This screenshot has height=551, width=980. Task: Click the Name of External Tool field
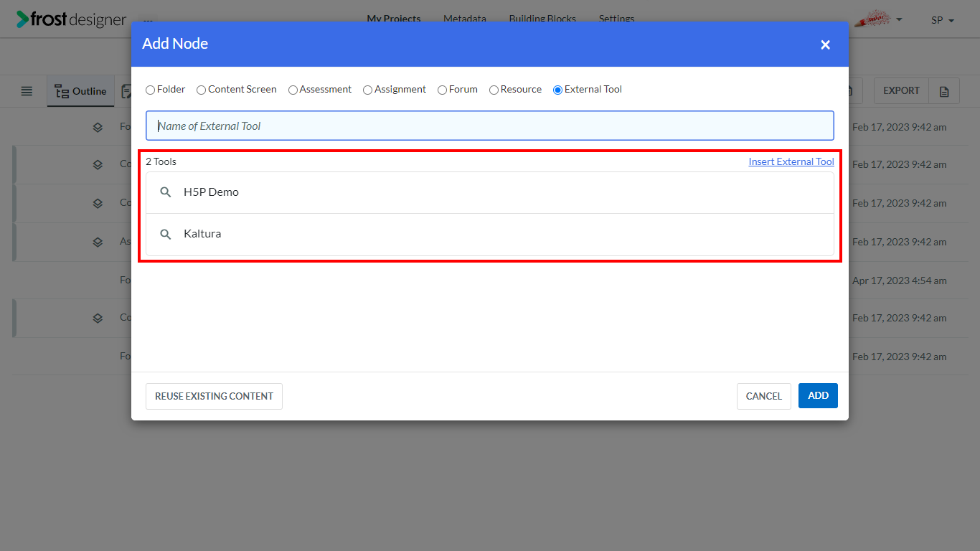point(490,126)
